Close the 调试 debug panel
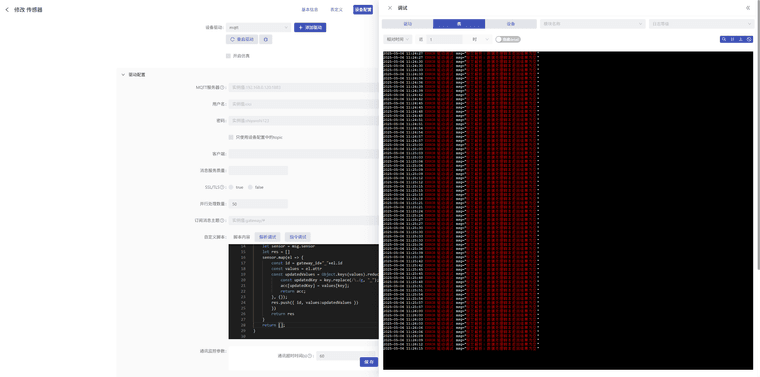This screenshot has width=760, height=377. click(x=390, y=8)
